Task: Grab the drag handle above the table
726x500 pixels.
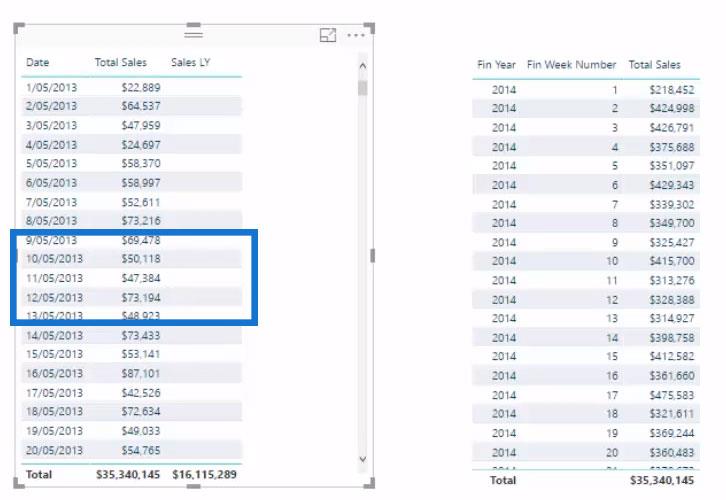Action: pos(194,34)
